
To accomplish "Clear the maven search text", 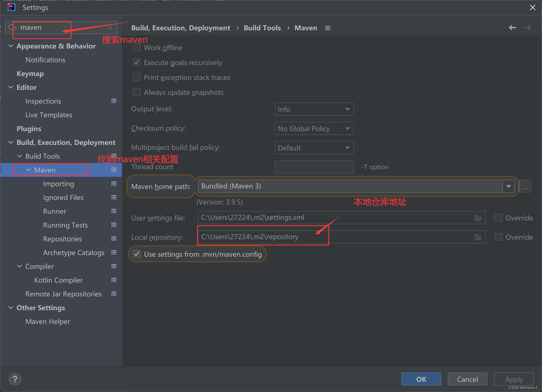I will tap(110, 28).
